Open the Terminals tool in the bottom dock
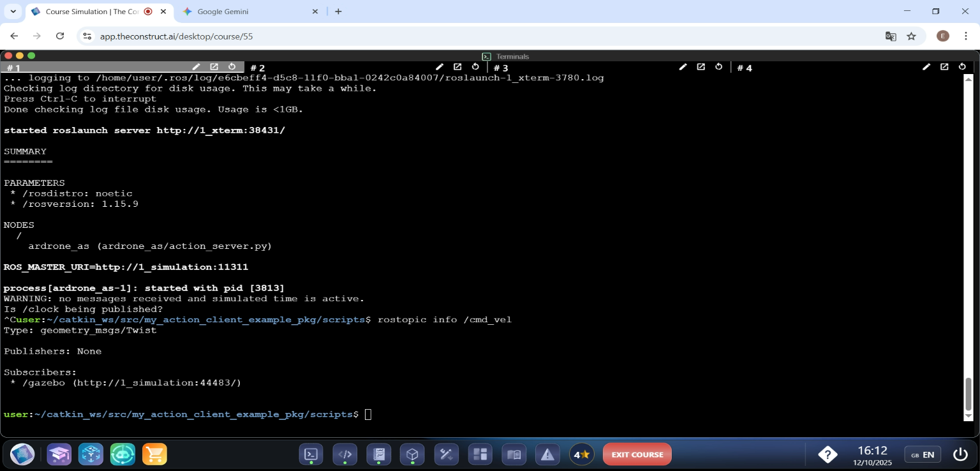 [311, 454]
